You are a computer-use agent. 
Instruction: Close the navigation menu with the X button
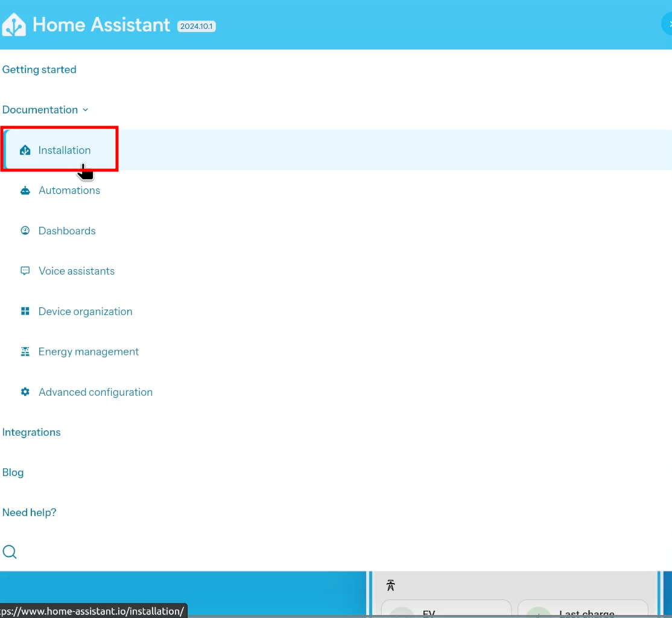pyautogui.click(x=668, y=25)
